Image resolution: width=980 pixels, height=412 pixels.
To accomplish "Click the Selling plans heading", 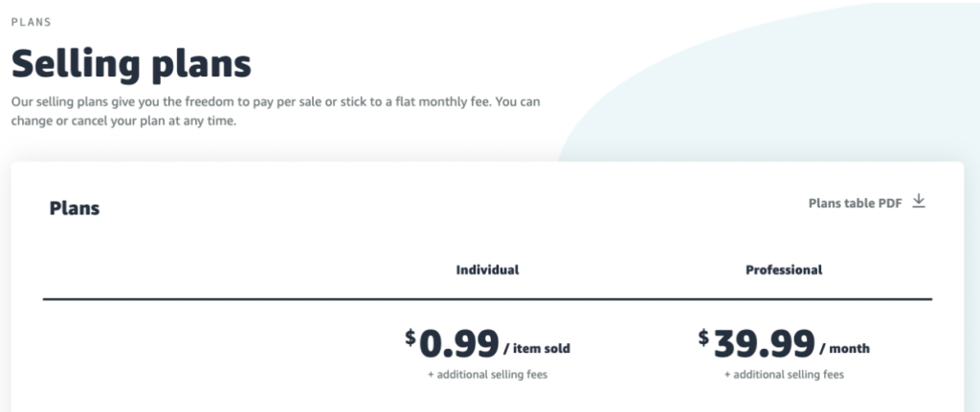I will [131, 64].
